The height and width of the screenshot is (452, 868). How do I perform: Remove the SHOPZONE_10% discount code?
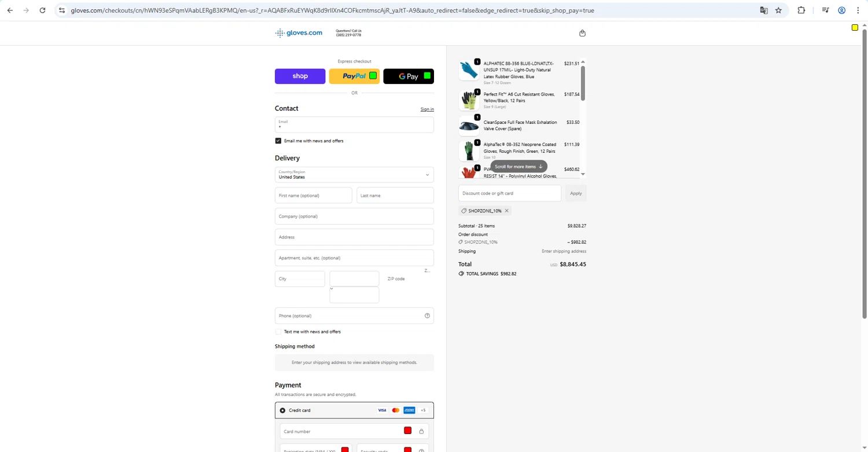pyautogui.click(x=506, y=211)
